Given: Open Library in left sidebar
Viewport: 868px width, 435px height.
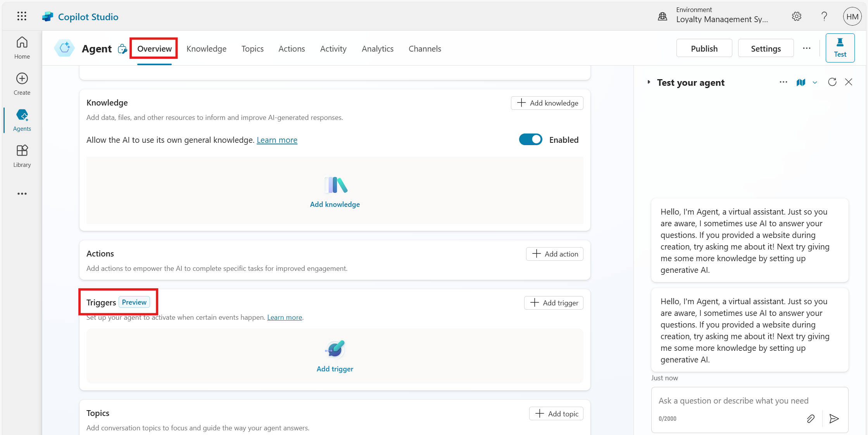Looking at the screenshot, I should (22, 156).
